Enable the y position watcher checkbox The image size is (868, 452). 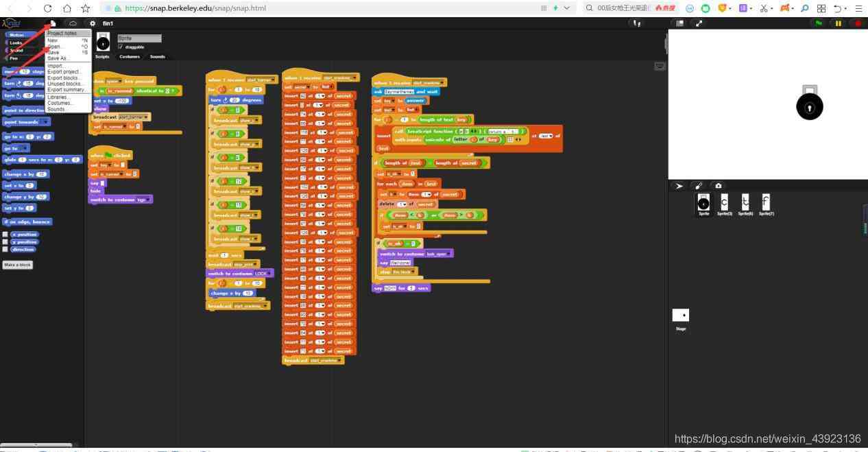(5, 241)
